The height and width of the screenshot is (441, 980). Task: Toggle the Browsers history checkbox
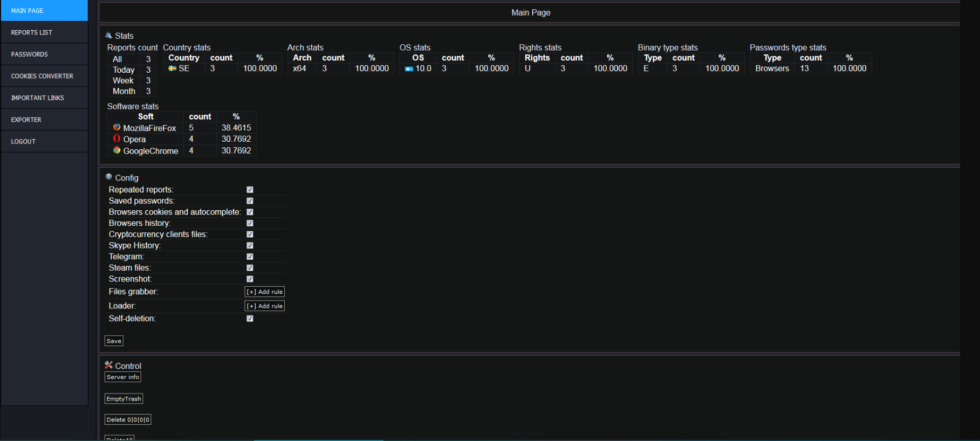coord(250,223)
